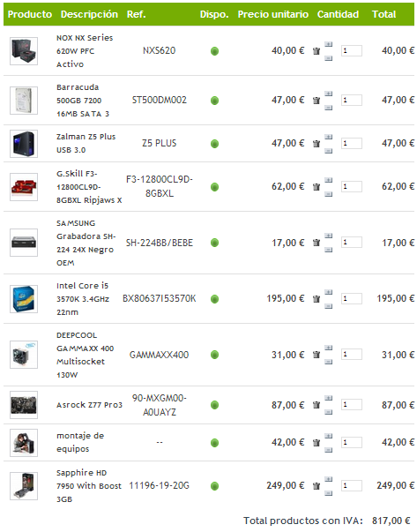The height and width of the screenshot is (532, 417).
Task: Click trash icon for Zalman Z5 Plus
Action: (316, 144)
